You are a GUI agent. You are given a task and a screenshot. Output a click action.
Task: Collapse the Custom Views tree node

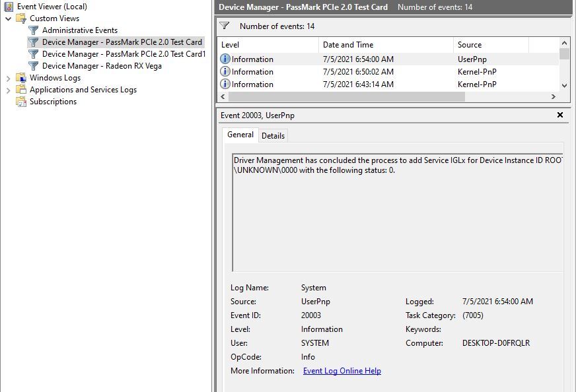(x=8, y=18)
